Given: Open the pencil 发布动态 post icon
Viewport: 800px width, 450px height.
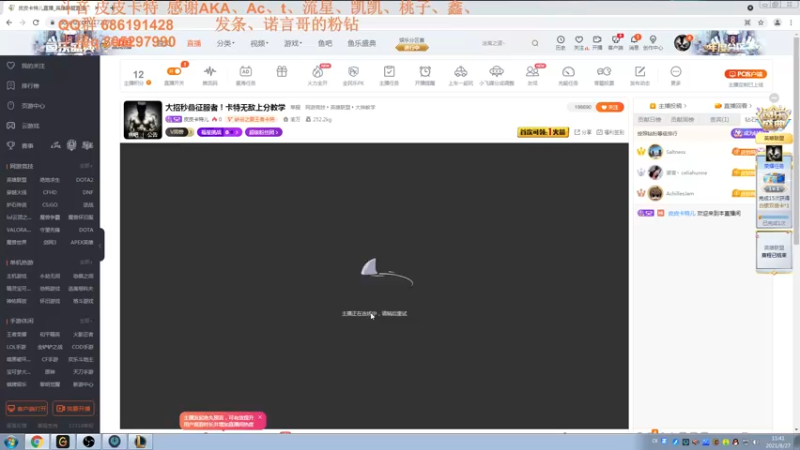Looking at the screenshot, I should (x=640, y=71).
